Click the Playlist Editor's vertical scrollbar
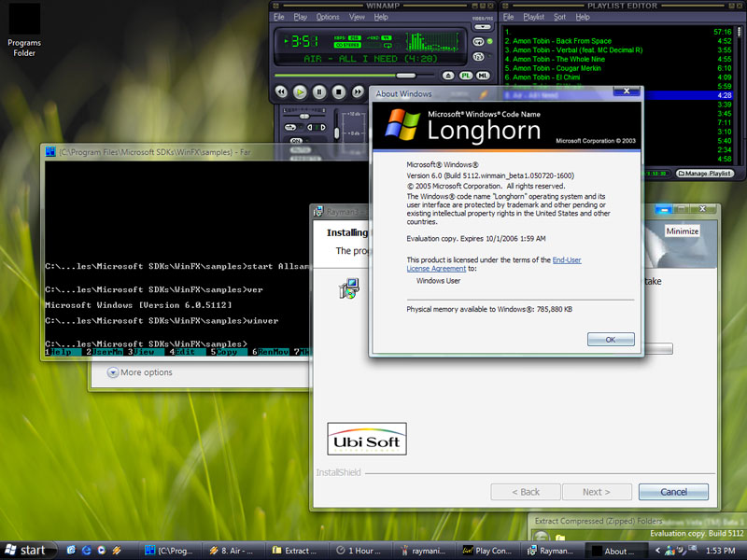Viewport: 747px width, 560px height. click(740, 95)
